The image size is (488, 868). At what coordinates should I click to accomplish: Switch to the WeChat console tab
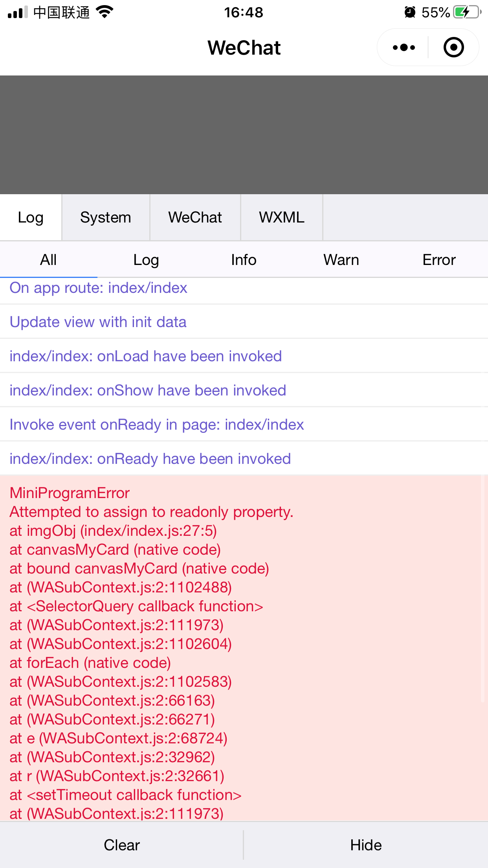pyautogui.click(x=195, y=217)
